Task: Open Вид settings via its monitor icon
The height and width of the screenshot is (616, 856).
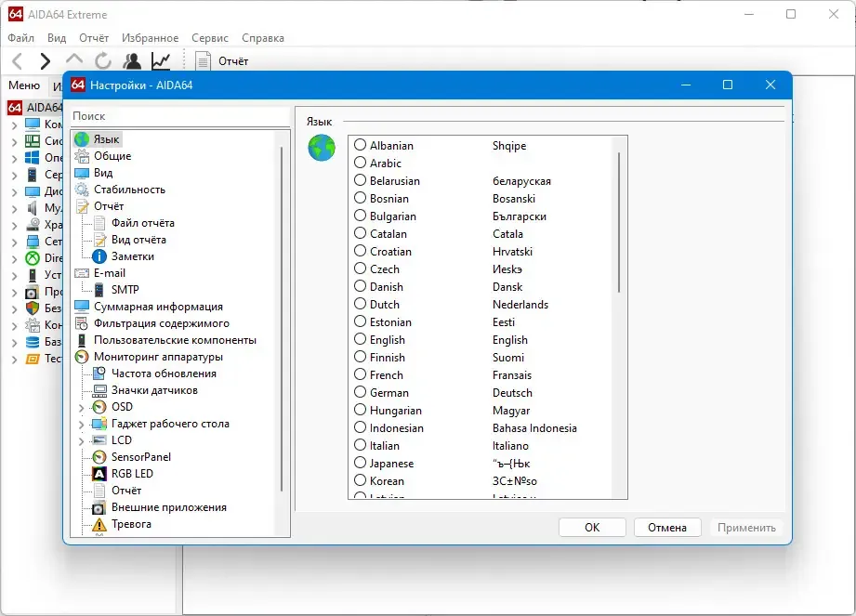Action: 82,173
